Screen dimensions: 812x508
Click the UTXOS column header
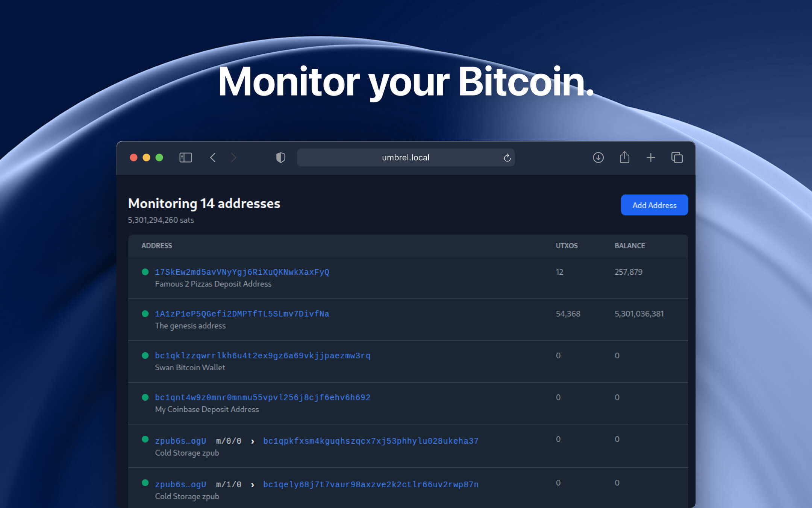pyautogui.click(x=567, y=246)
